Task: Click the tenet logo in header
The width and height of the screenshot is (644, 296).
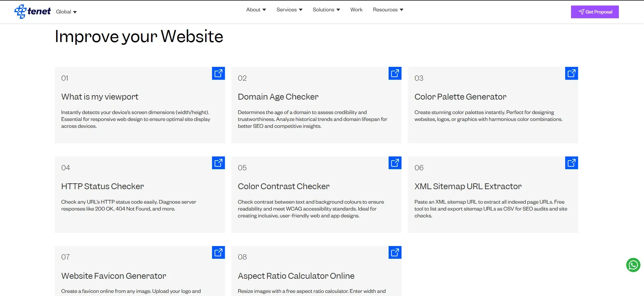Action: pyautogui.click(x=33, y=12)
